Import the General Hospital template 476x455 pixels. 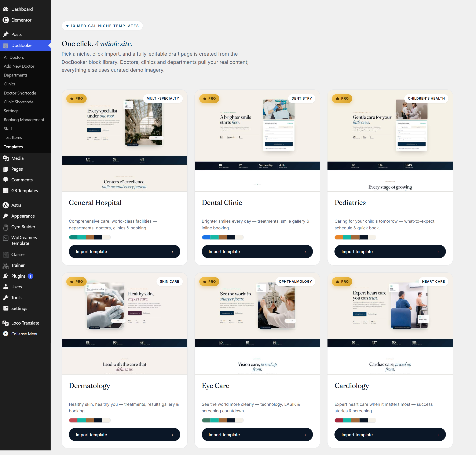125,252
